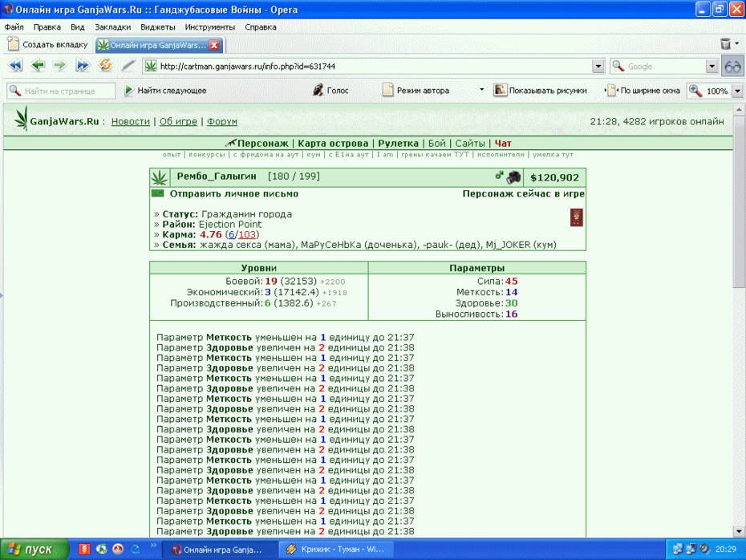This screenshot has height=560, width=746.
Task: Toggle Show images (Показывать рисунки)
Action: pyautogui.click(x=540, y=91)
